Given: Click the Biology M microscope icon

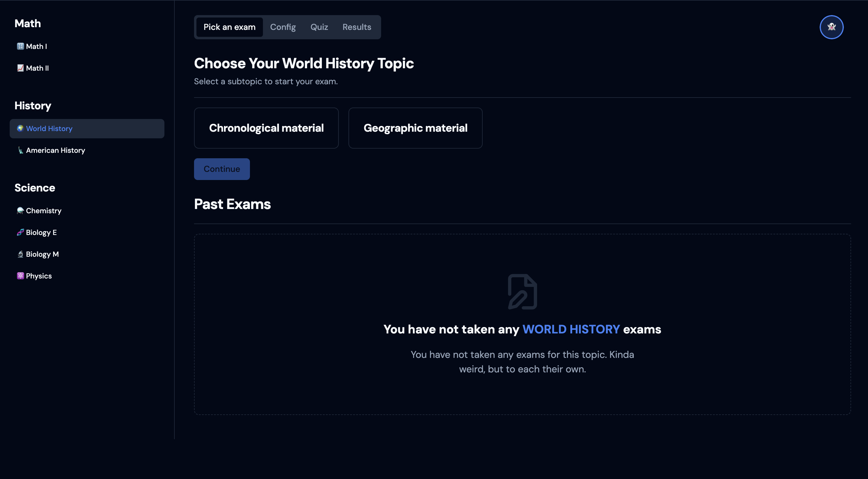Looking at the screenshot, I should [20, 254].
